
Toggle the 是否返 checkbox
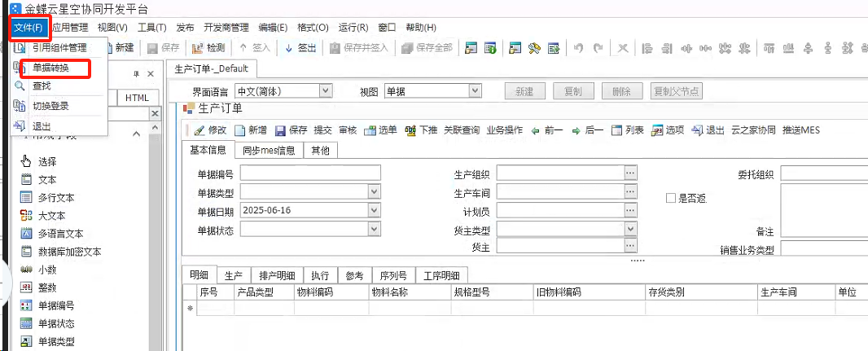[671, 198]
